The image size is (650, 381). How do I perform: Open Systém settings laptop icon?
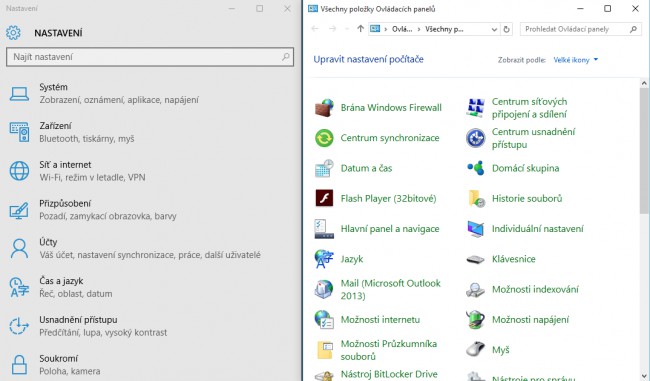click(x=19, y=94)
